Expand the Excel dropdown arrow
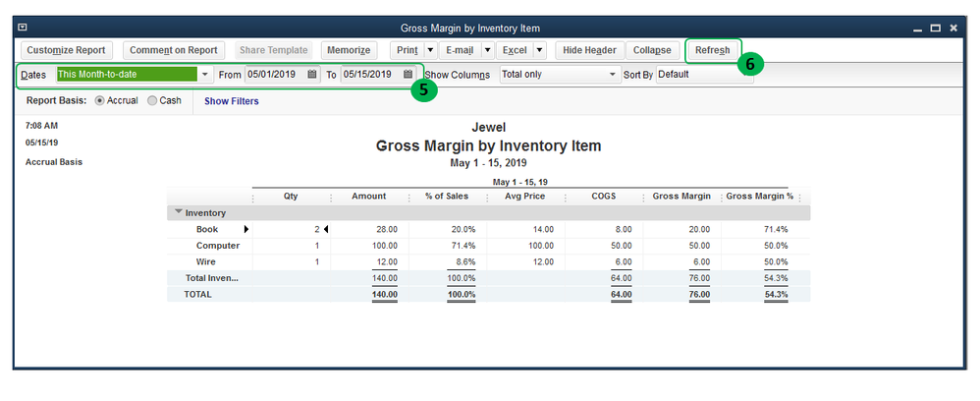Viewport: 980px width, 401px height. click(x=539, y=50)
